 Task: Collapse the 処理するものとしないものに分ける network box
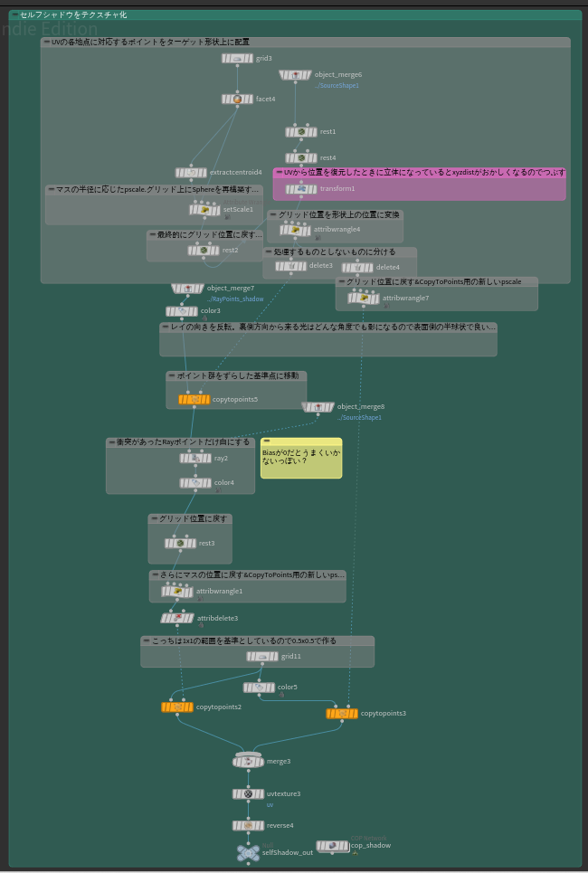[269, 252]
